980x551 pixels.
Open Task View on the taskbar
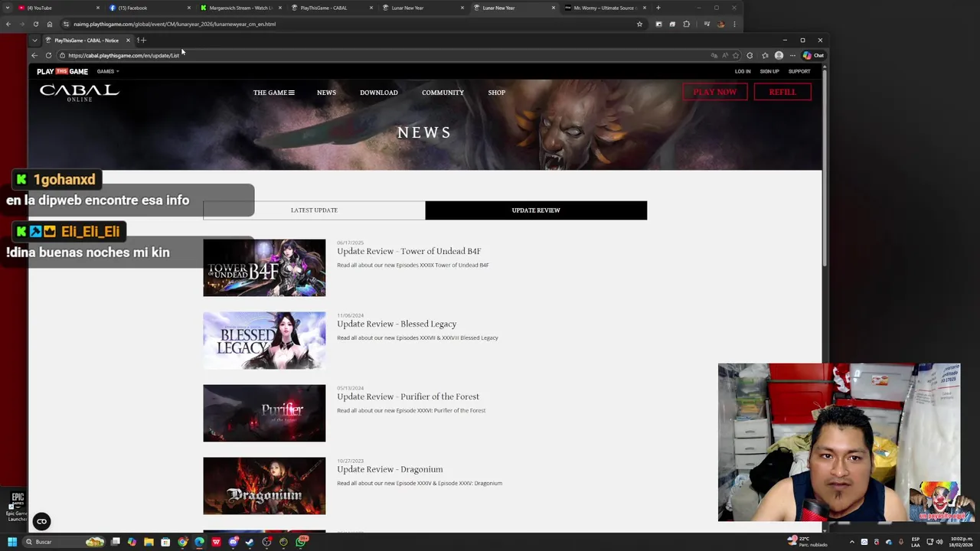116,542
